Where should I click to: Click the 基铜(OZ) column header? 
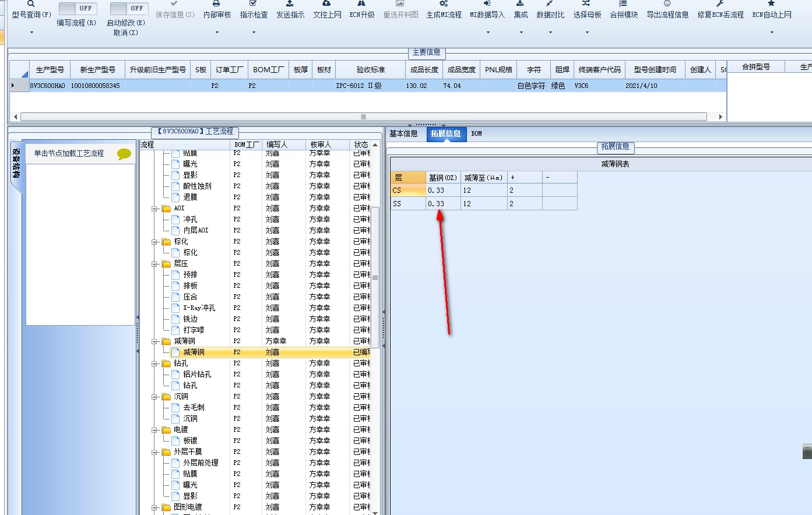[443, 177]
